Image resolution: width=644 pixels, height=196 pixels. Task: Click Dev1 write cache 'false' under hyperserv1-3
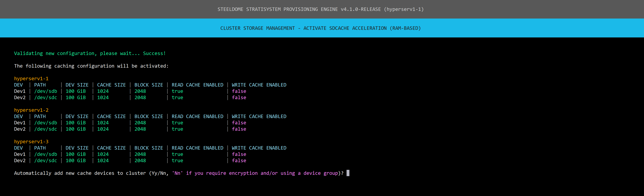(x=239, y=154)
